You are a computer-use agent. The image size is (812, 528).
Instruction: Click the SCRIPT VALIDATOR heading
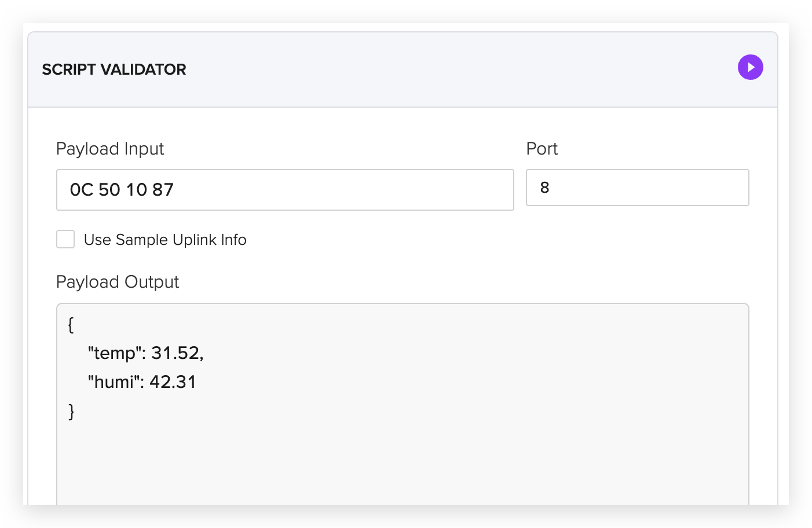coord(114,69)
